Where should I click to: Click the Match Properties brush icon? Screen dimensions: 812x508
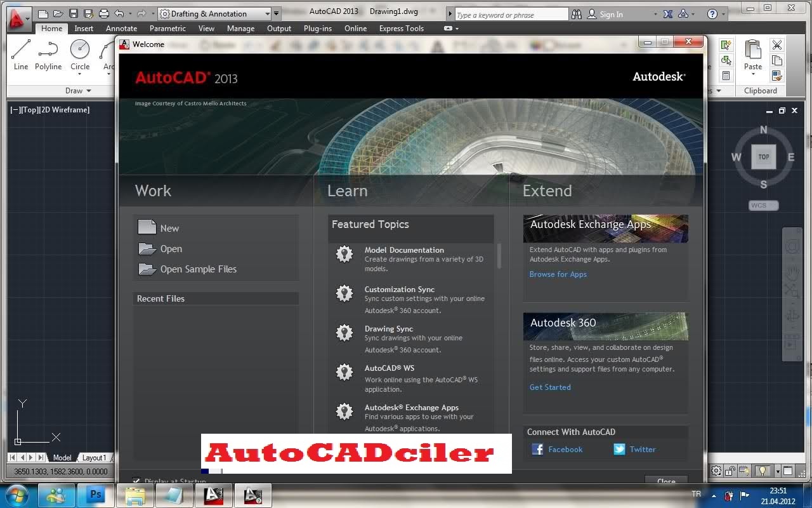click(x=777, y=76)
